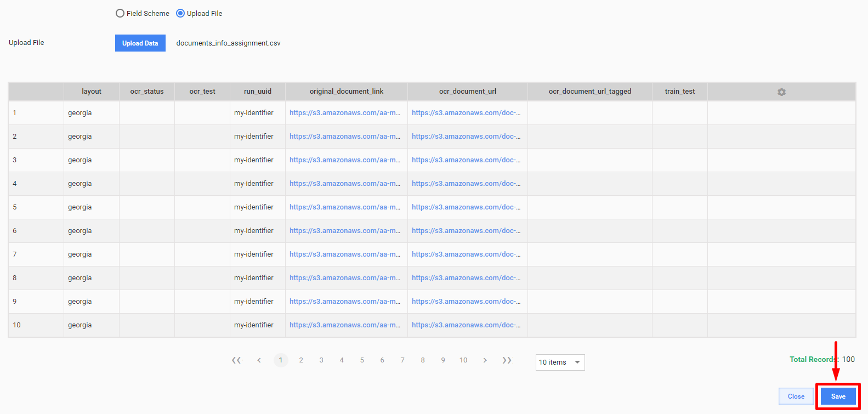
Task: Open row 2 original document link
Action: (345, 137)
